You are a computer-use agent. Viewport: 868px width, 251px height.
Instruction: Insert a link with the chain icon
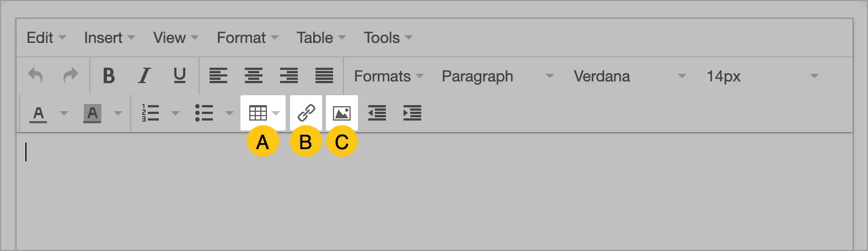(306, 113)
